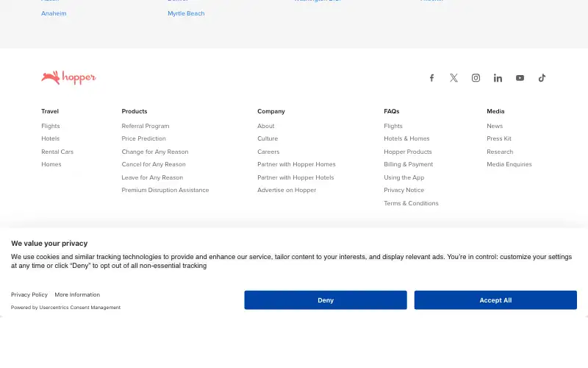Open Partner with Hopper Hotels link
The image size is (588, 368).
295,177
